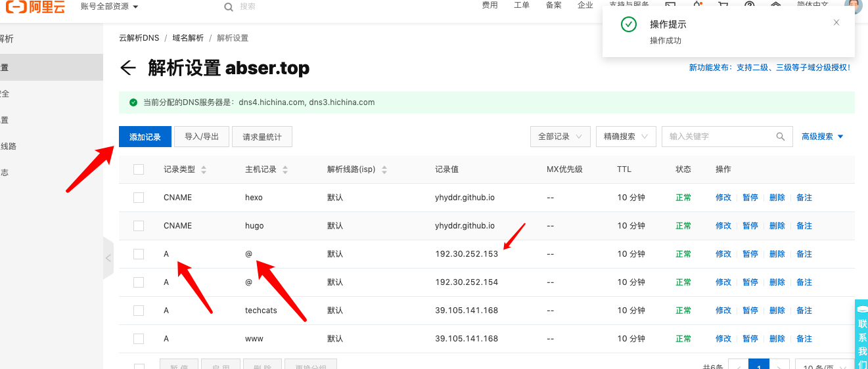This screenshot has height=369, width=868.
Task: Click the magnifier icon in the keyword box
Action: [x=781, y=137]
